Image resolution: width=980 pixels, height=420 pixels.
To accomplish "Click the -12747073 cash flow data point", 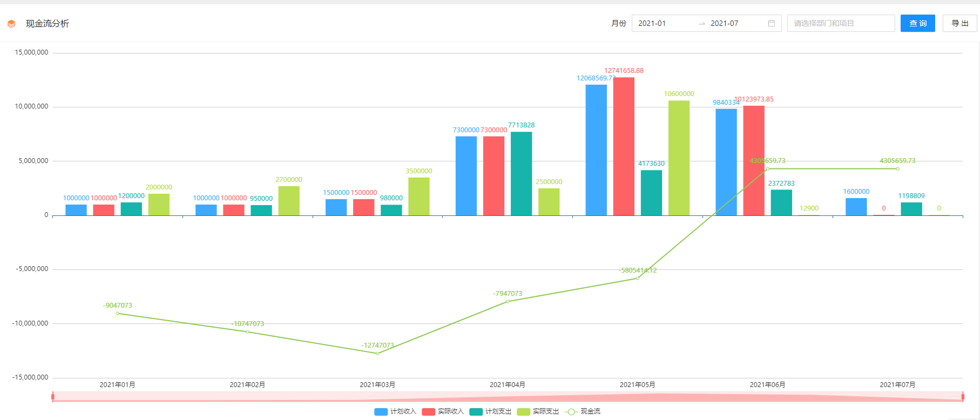I will click(x=377, y=354).
